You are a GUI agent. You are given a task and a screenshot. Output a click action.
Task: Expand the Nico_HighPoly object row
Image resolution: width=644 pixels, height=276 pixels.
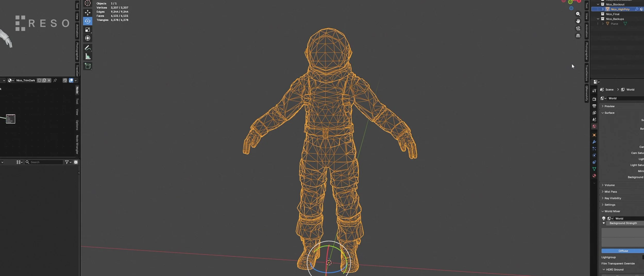[603, 9]
